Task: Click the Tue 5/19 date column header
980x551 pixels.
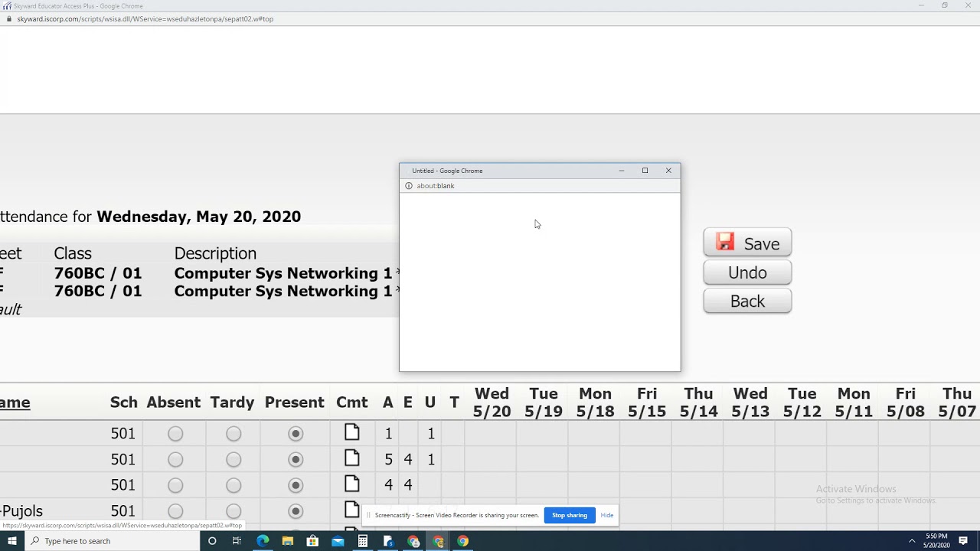Action: coord(544,403)
